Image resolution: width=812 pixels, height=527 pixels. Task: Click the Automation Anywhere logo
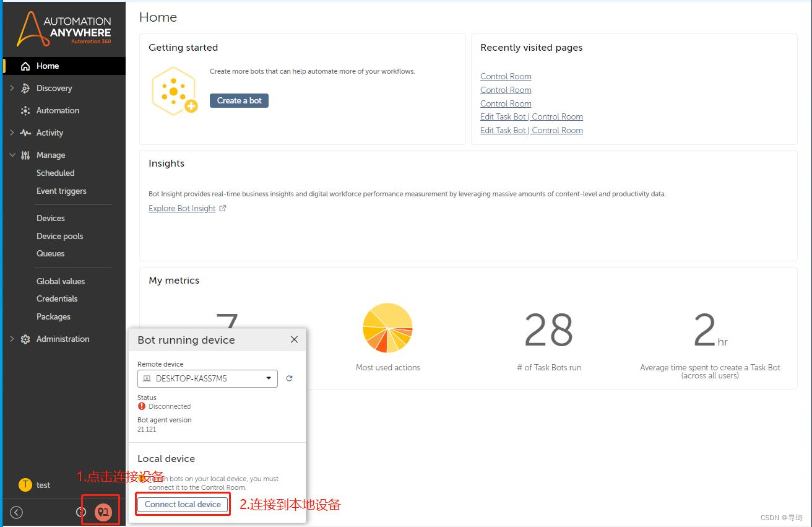[x=64, y=28]
